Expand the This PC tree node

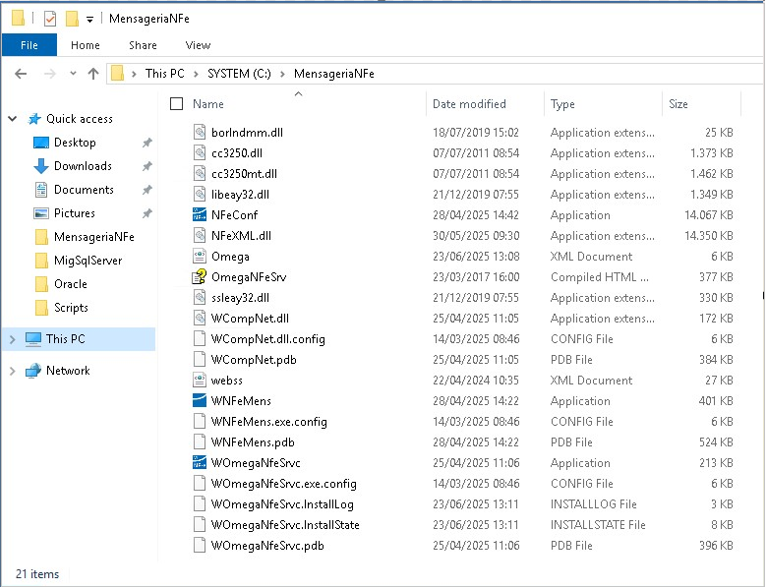(x=13, y=339)
